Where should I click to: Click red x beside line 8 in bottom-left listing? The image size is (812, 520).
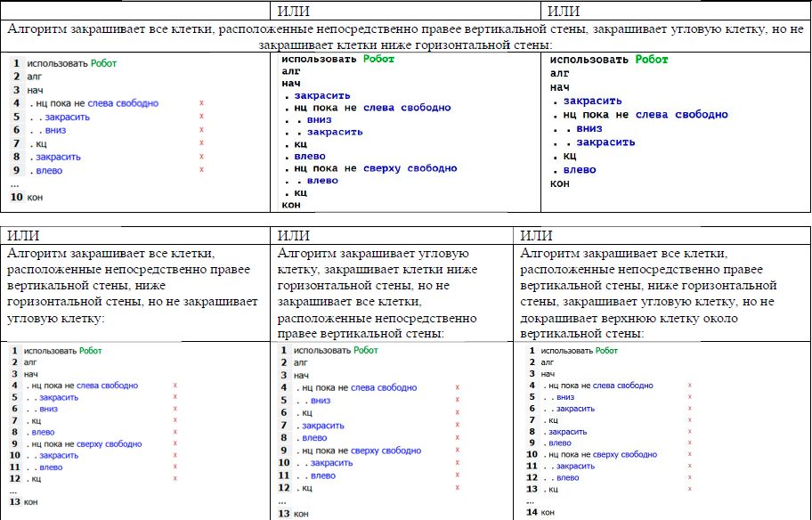[175, 432]
